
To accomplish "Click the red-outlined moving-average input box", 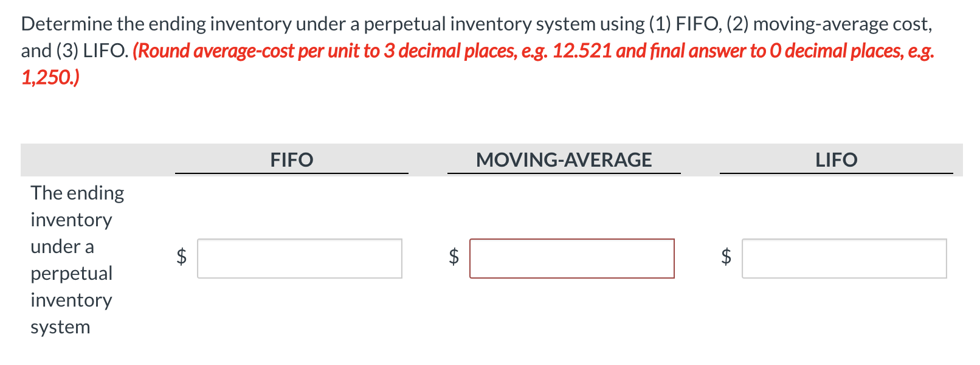I will pos(574,259).
